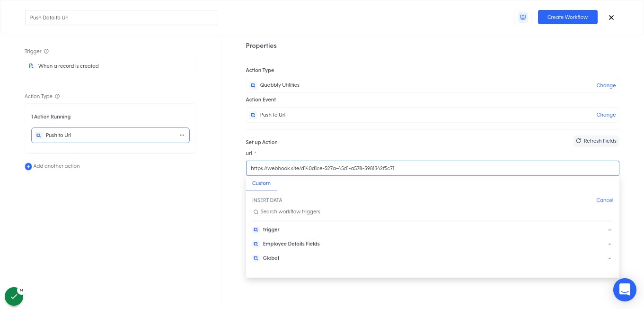Screen dimensions: 644x309
Task: Click the document icon next to trigger
Action: (31, 66)
